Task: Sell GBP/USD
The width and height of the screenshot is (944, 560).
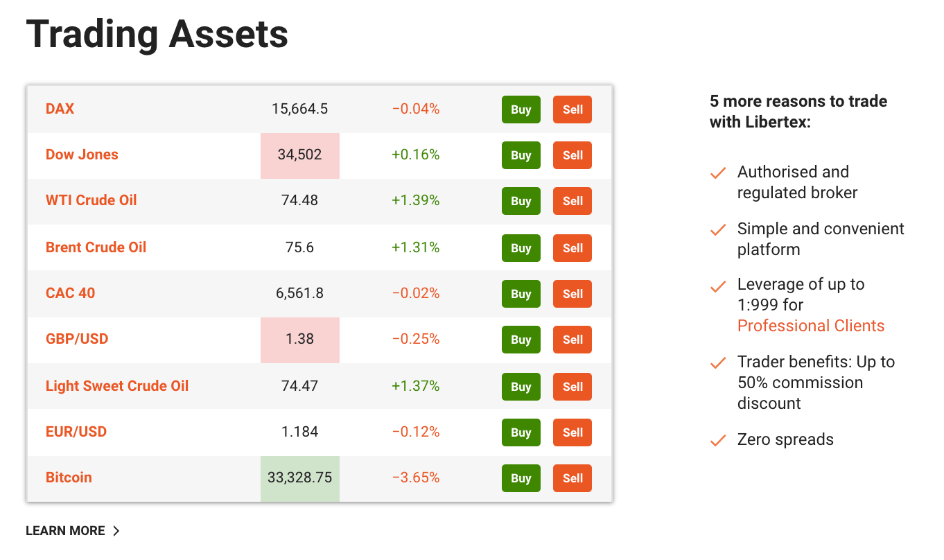Action: point(572,340)
